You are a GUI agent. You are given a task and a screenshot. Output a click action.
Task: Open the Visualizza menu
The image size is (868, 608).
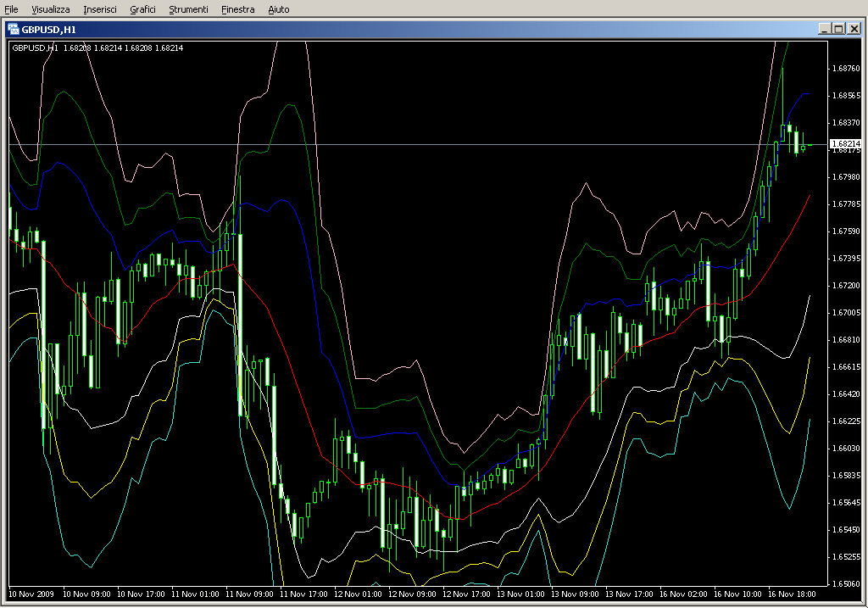50,9
